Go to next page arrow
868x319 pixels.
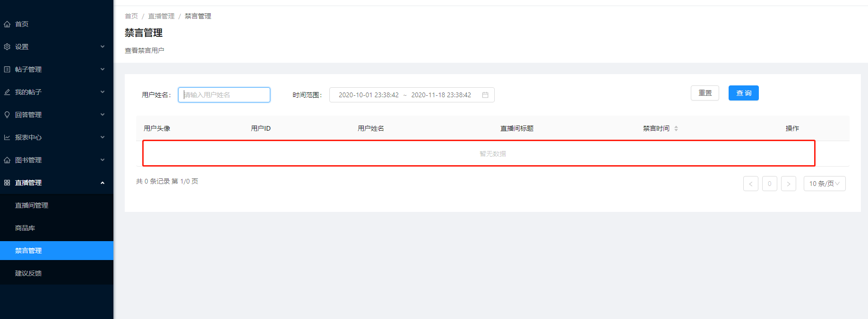click(789, 184)
